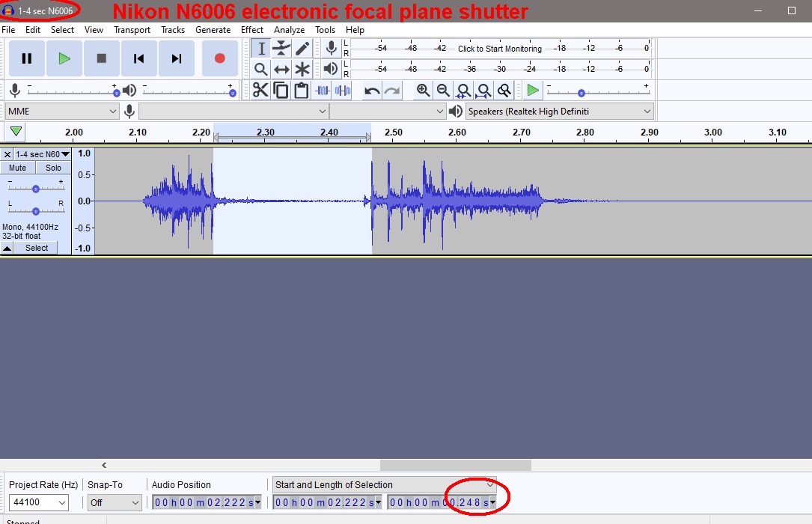Viewport: 812px width, 524px height.
Task: Click the Zoom Toggle icon
Action: (x=504, y=91)
